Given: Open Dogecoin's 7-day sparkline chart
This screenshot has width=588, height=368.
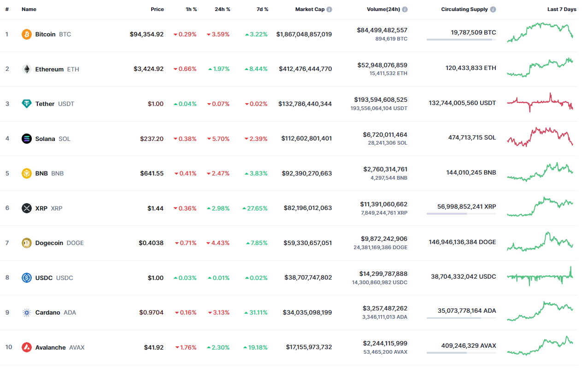Looking at the screenshot, I should 540,241.
